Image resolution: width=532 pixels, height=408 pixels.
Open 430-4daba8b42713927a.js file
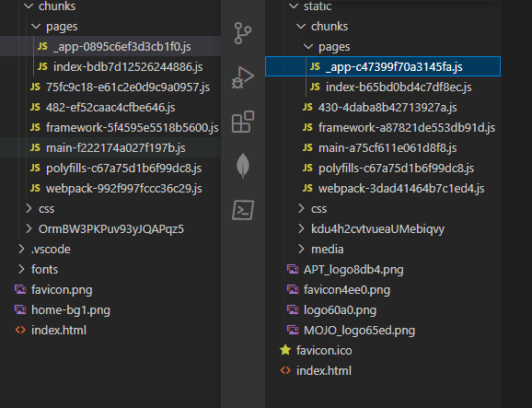(x=383, y=108)
